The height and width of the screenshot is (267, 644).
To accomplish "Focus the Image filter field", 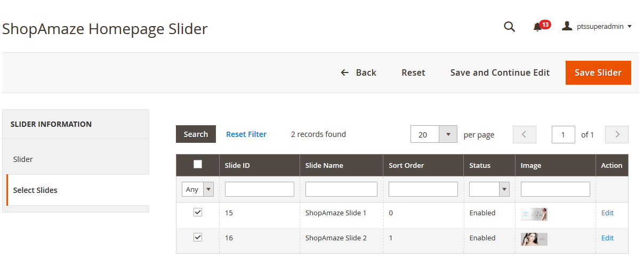I will [x=556, y=189].
